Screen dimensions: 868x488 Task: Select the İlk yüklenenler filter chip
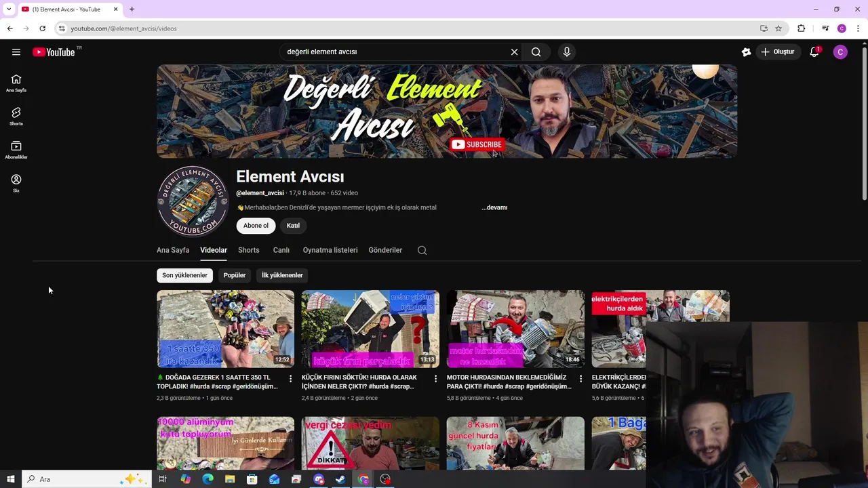coord(282,275)
